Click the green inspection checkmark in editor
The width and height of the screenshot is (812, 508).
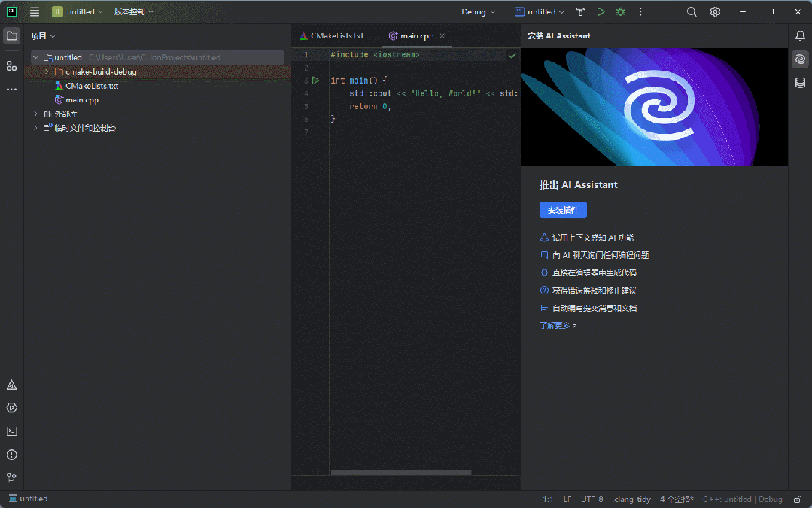tap(512, 56)
